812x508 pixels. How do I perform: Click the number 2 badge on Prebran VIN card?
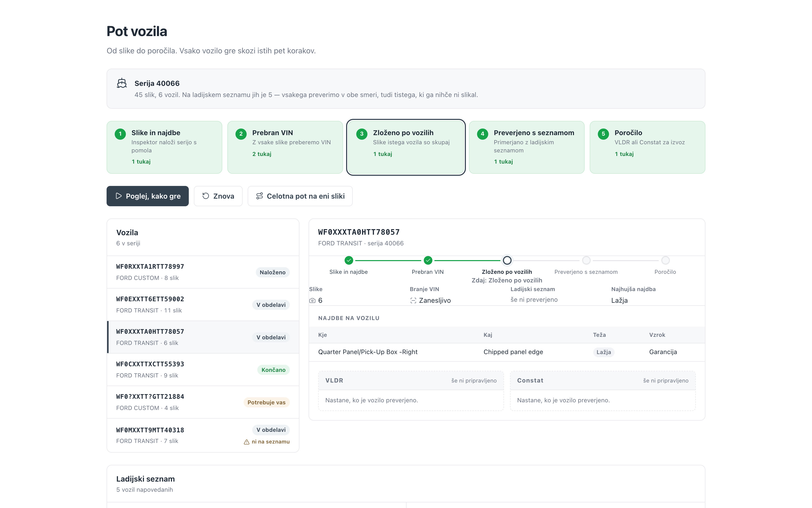coord(241,134)
